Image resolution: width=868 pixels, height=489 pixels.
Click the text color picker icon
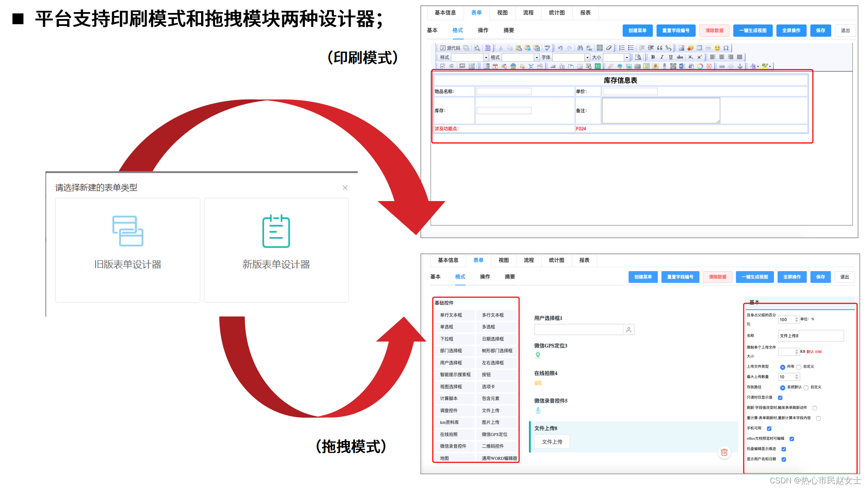[753, 66]
